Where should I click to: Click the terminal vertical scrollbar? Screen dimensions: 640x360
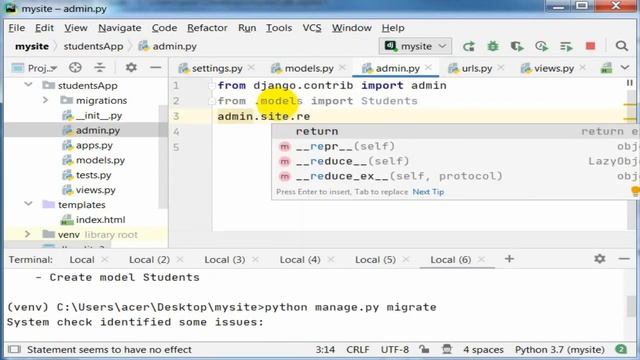(x=631, y=305)
